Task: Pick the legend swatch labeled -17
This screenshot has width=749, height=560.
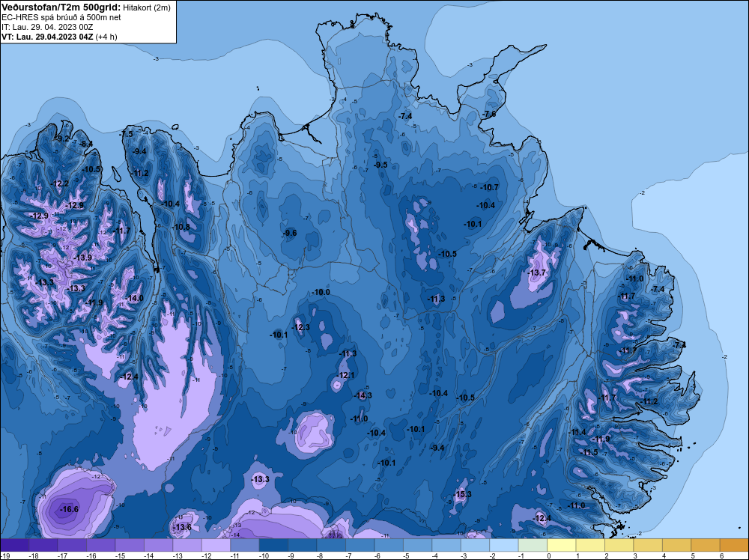Action: point(72,545)
